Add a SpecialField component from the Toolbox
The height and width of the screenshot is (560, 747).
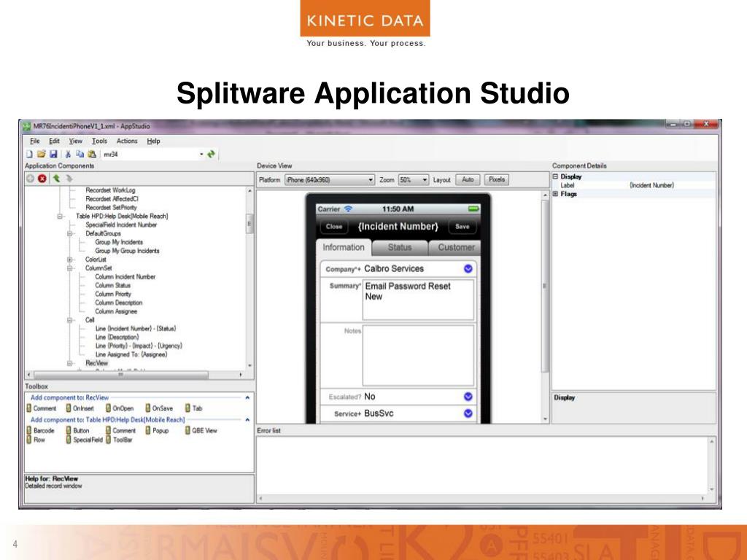coord(85,440)
